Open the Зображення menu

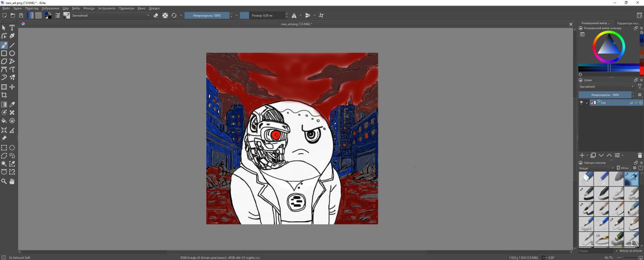tap(50, 9)
